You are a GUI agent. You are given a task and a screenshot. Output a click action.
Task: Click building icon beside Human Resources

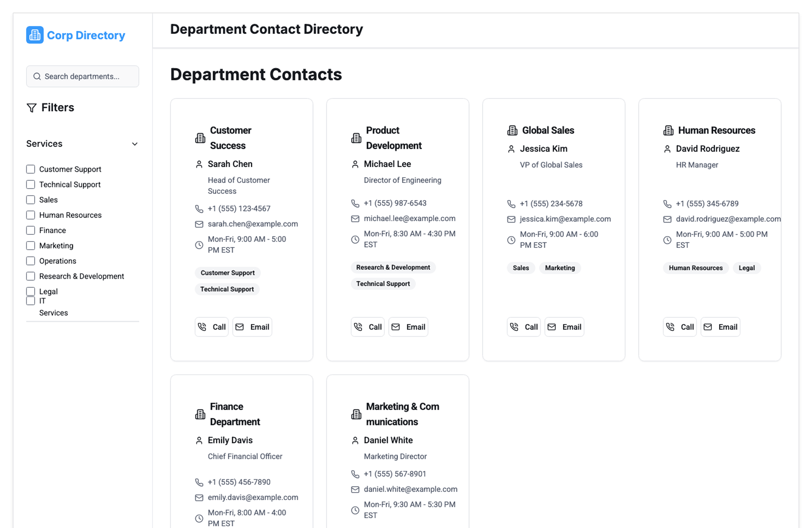668,130
